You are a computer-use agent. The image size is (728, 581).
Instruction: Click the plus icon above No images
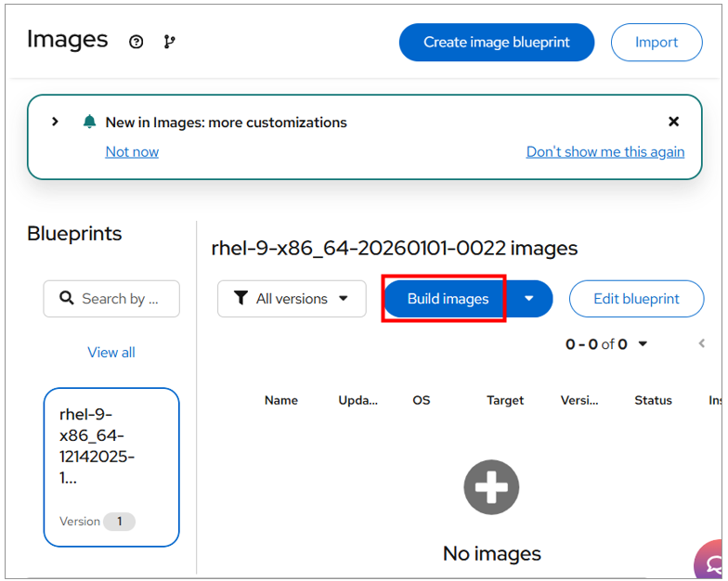click(x=491, y=486)
